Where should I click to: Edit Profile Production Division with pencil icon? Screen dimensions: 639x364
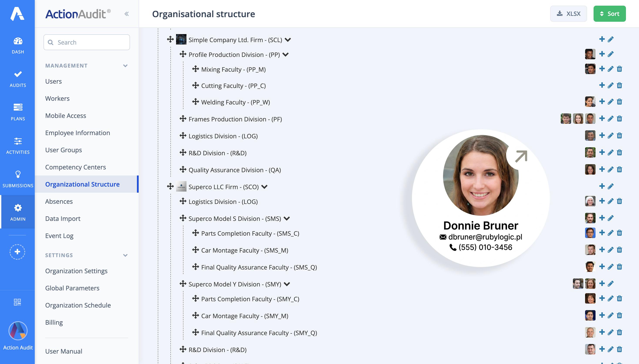coord(611,54)
